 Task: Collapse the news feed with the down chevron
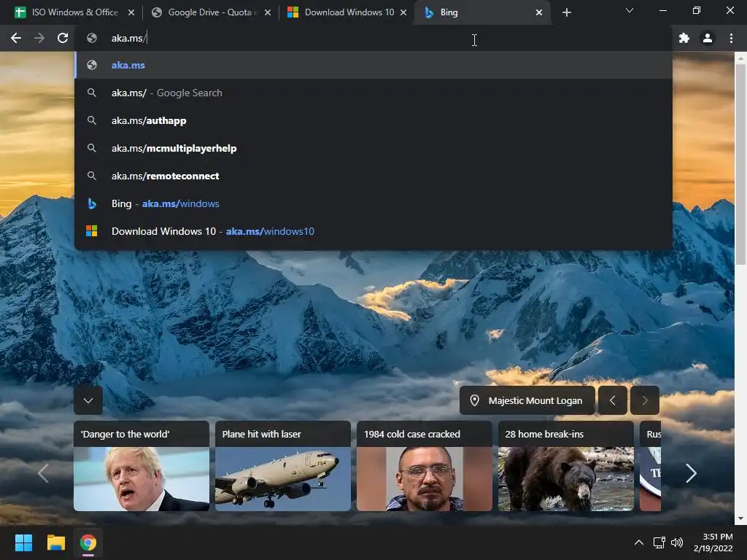tap(88, 400)
